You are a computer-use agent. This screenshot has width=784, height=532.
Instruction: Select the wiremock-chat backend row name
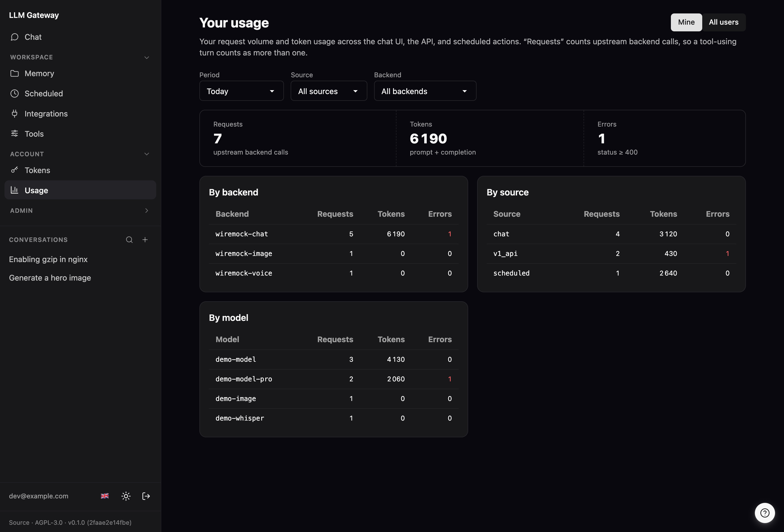coord(242,234)
